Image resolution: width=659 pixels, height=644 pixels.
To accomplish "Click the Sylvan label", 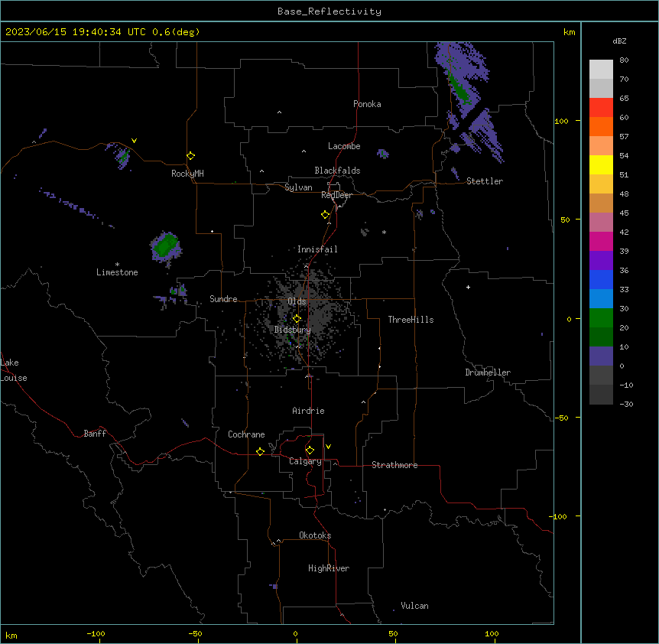I will pos(298,187).
